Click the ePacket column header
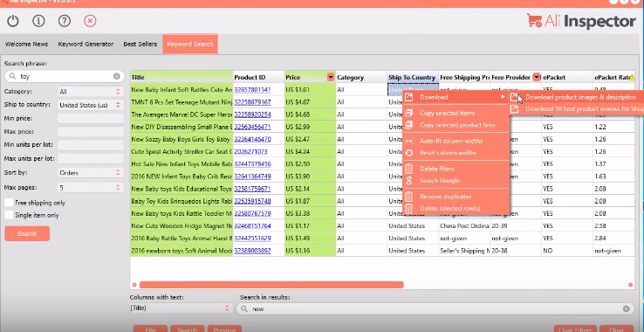Image resolution: width=644 pixels, height=332 pixels. [x=567, y=78]
